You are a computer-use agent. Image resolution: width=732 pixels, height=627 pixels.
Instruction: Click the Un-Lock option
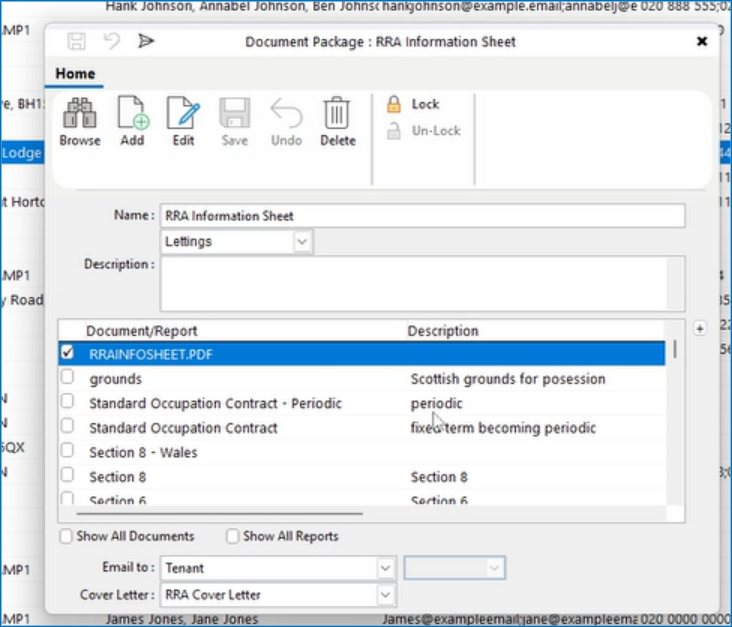click(x=423, y=131)
